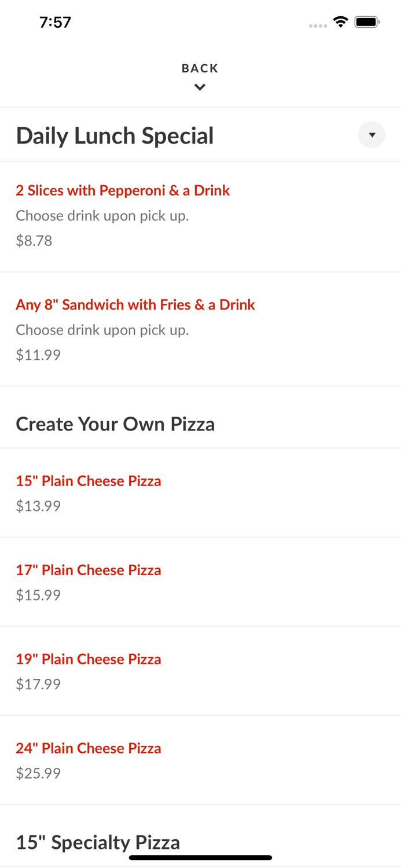Order the 15" Plain Cheese Pizza

coord(89,481)
